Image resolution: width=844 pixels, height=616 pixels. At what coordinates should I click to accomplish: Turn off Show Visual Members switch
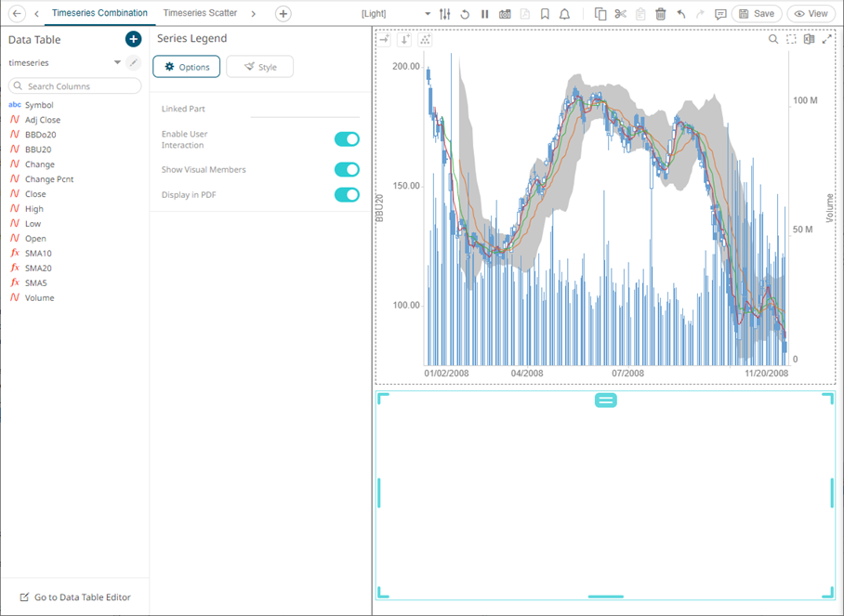[x=347, y=170]
